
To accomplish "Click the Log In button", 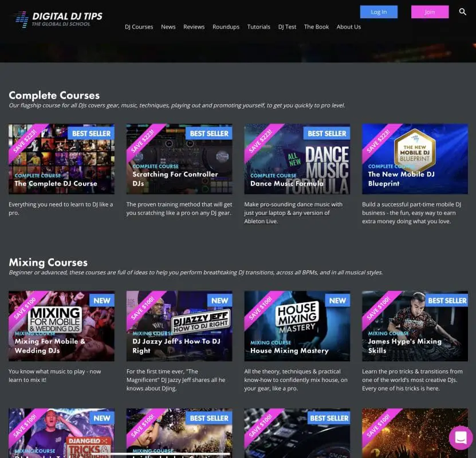I will (379, 12).
